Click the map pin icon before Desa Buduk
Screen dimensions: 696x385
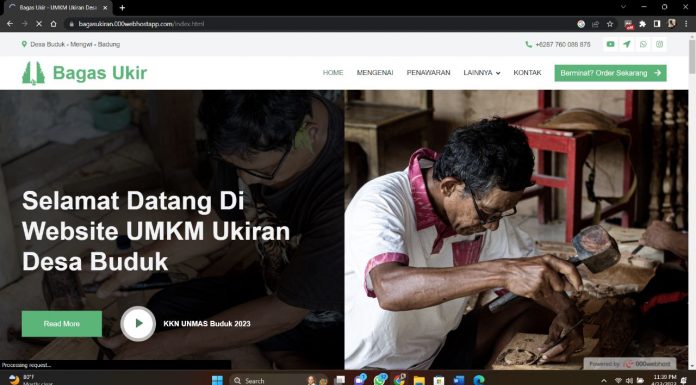pos(24,44)
